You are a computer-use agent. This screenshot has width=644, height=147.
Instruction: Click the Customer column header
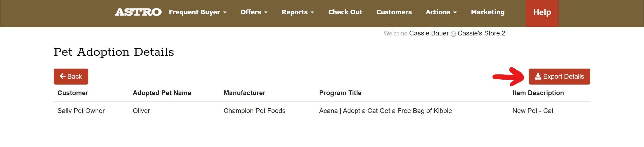pos(73,93)
